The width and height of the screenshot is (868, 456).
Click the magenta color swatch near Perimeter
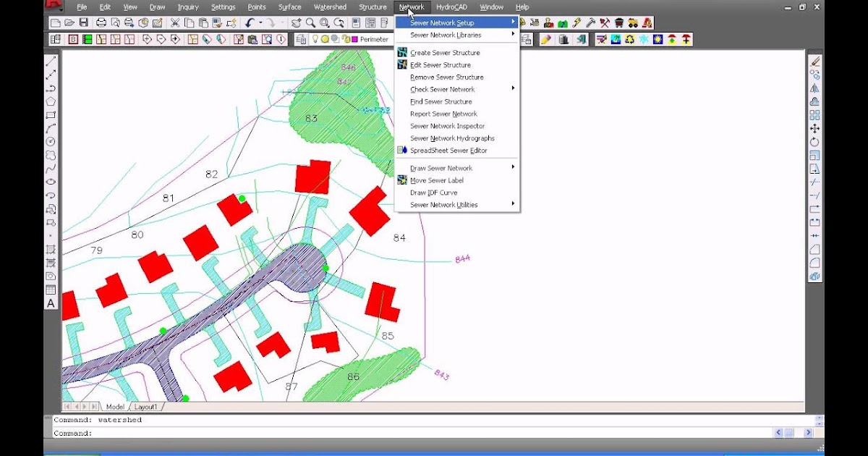point(355,39)
